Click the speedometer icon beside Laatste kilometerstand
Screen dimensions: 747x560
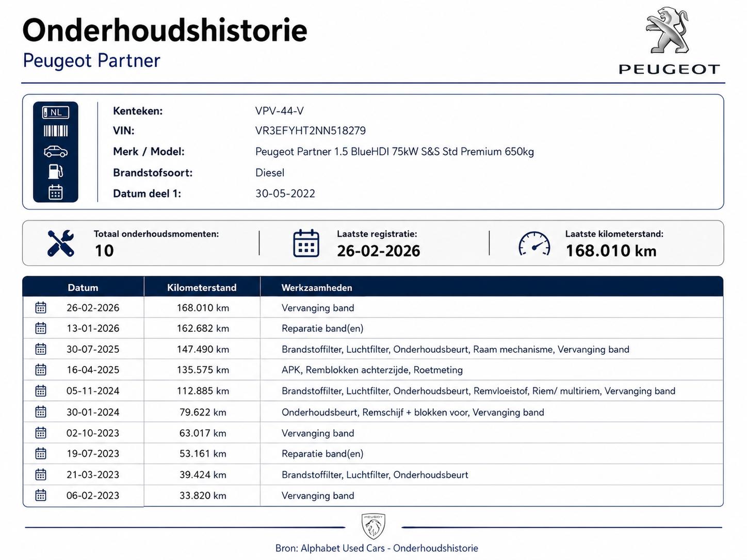pyautogui.click(x=534, y=243)
